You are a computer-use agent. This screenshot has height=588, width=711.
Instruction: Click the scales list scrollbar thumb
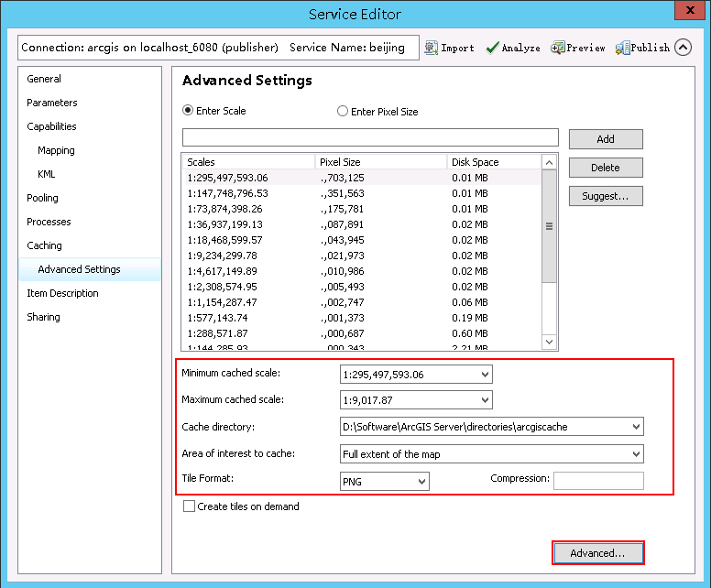click(550, 226)
